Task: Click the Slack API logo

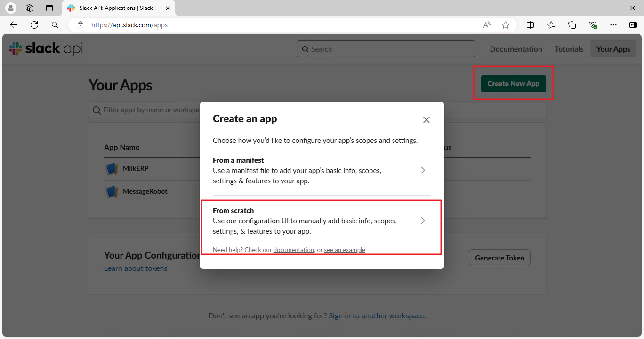Action: [46, 48]
